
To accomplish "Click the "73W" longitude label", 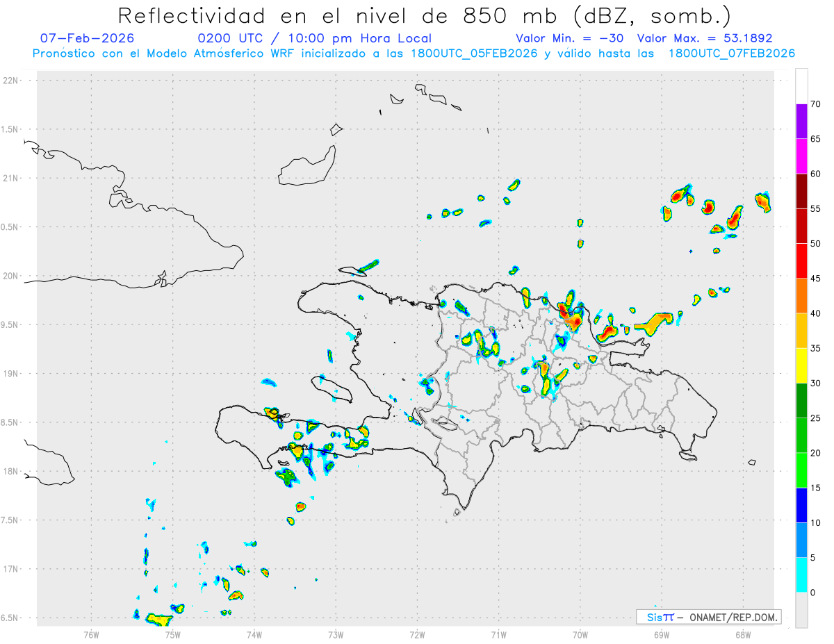I will [x=336, y=634].
